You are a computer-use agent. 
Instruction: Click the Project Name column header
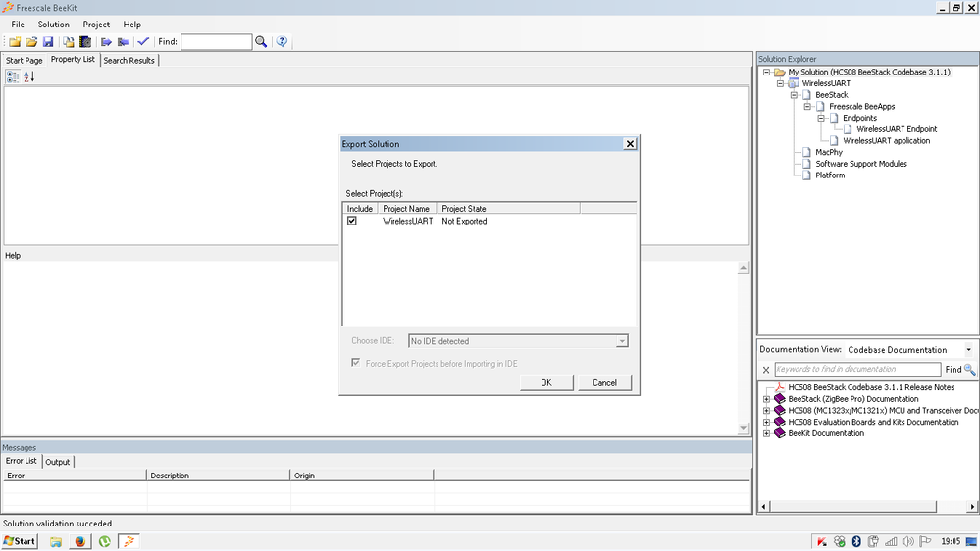pos(406,209)
